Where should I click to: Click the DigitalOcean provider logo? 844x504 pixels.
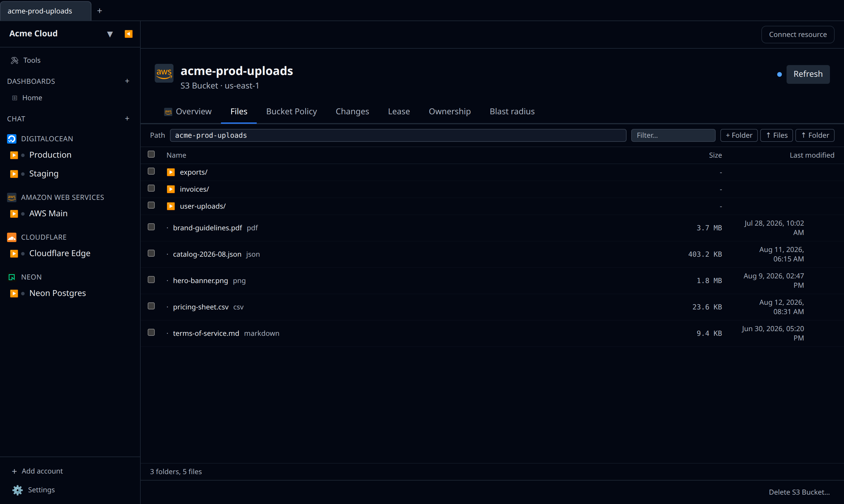12,139
